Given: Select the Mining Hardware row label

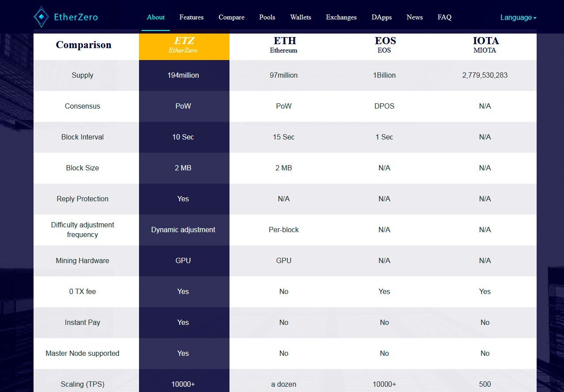Looking at the screenshot, I should click(x=83, y=261).
